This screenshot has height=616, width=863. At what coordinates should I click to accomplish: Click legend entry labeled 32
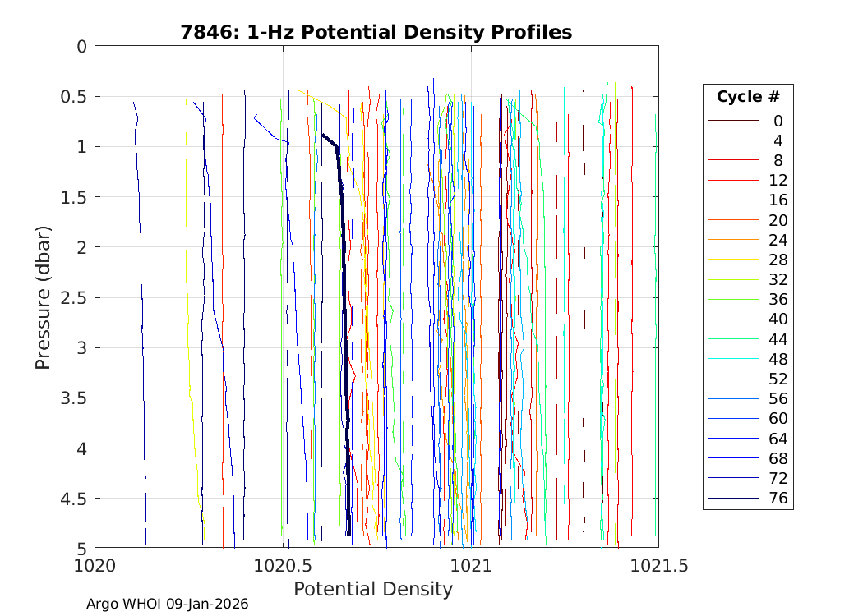747,279
